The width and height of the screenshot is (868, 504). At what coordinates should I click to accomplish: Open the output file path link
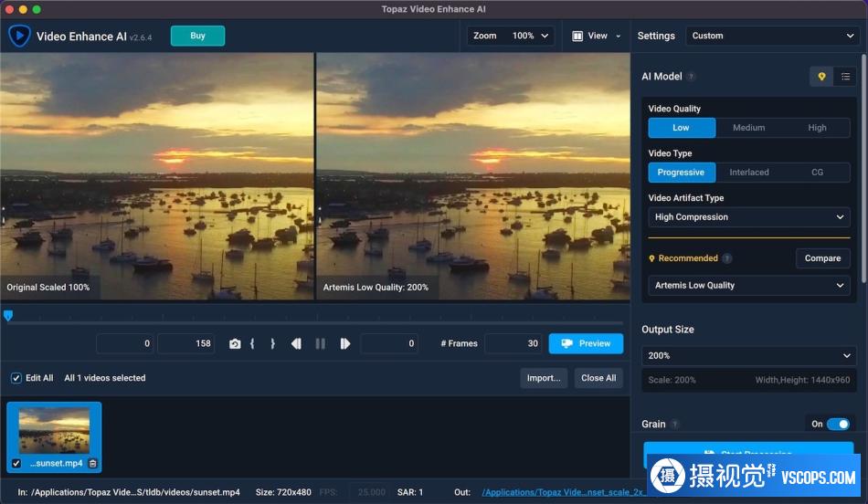562,492
